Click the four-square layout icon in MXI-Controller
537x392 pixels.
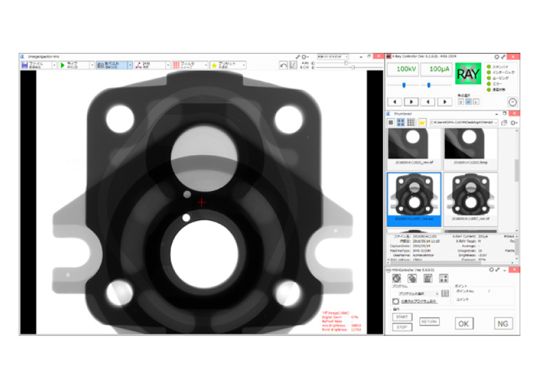443,278
